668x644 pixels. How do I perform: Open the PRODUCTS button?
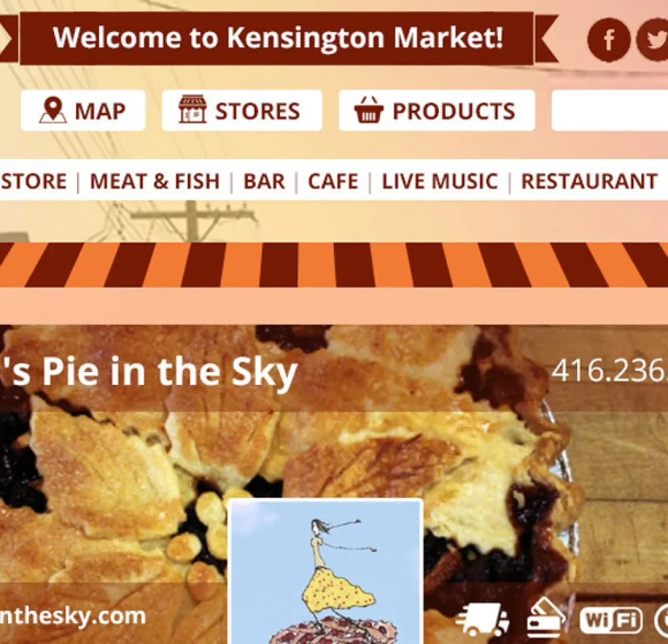[437, 110]
